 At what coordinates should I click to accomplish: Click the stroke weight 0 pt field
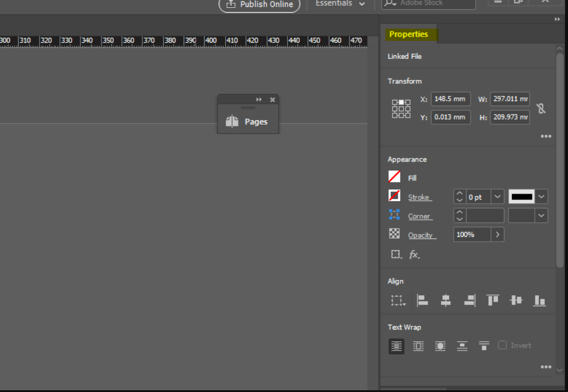(478, 197)
